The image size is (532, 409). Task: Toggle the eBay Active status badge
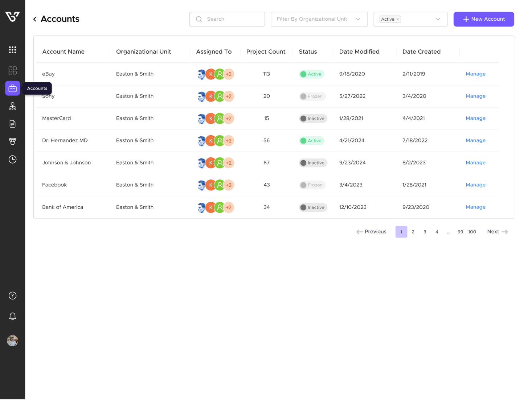click(x=311, y=74)
